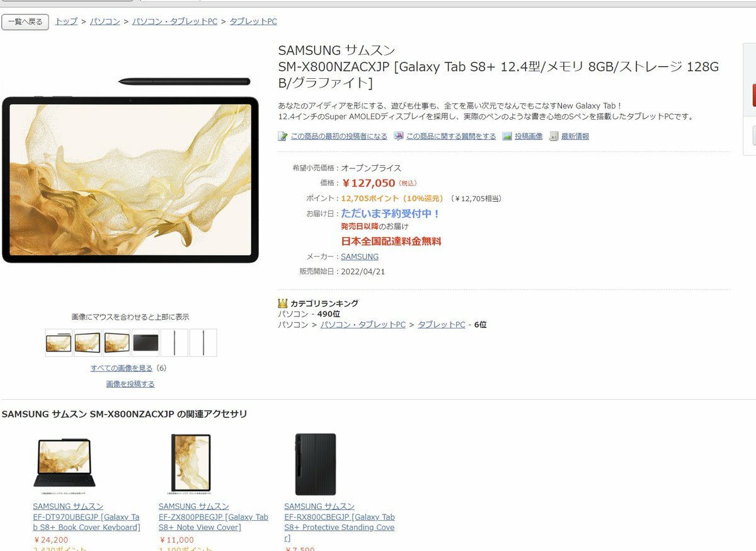Select the last S Pen thumbnail
Screen dimensions: 756x551
[203, 343]
